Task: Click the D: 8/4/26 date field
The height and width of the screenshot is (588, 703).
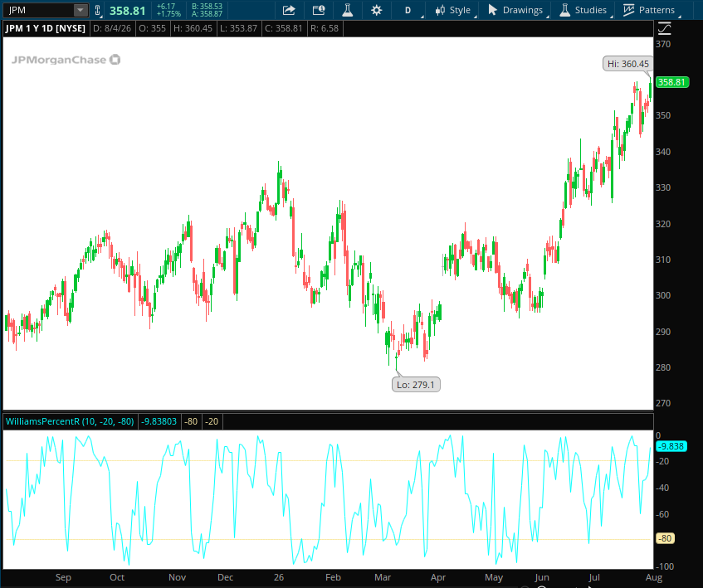Action: coord(112,28)
